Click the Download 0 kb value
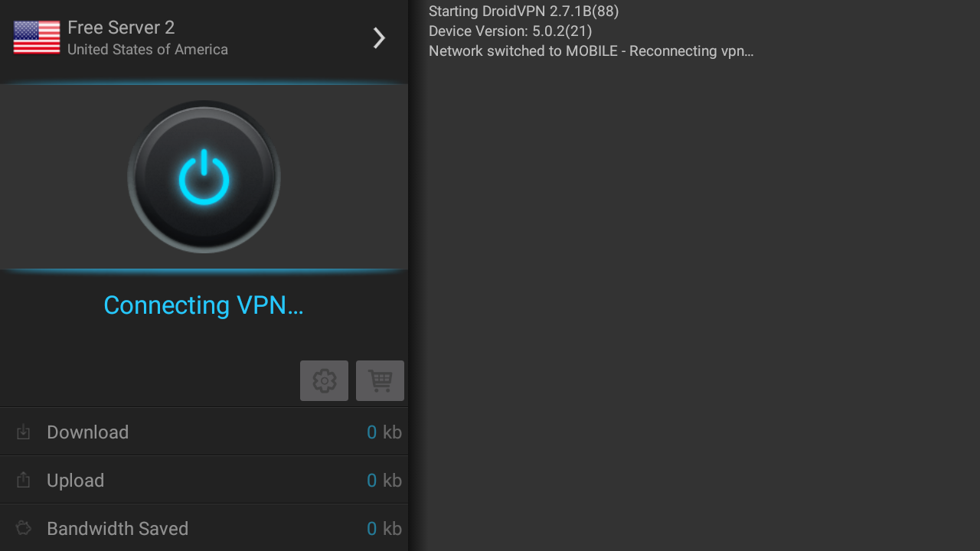Screen dimensions: 980x551 click(x=384, y=432)
